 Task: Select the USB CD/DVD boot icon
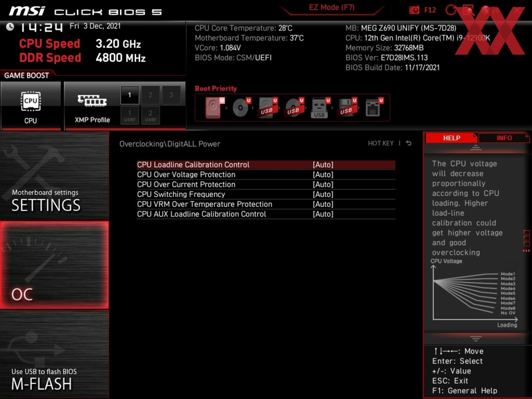click(x=294, y=108)
